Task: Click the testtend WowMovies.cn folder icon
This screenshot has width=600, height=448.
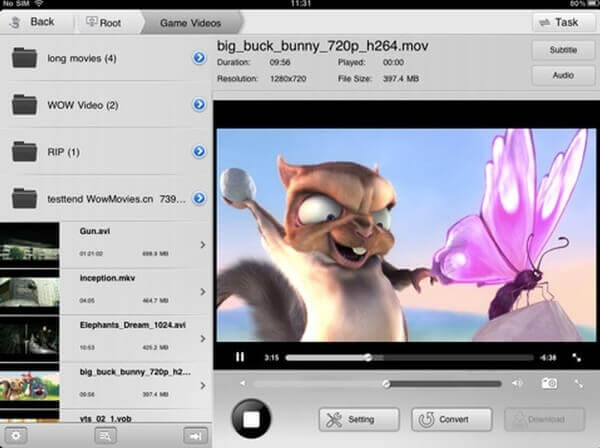Action: pyautogui.click(x=24, y=198)
